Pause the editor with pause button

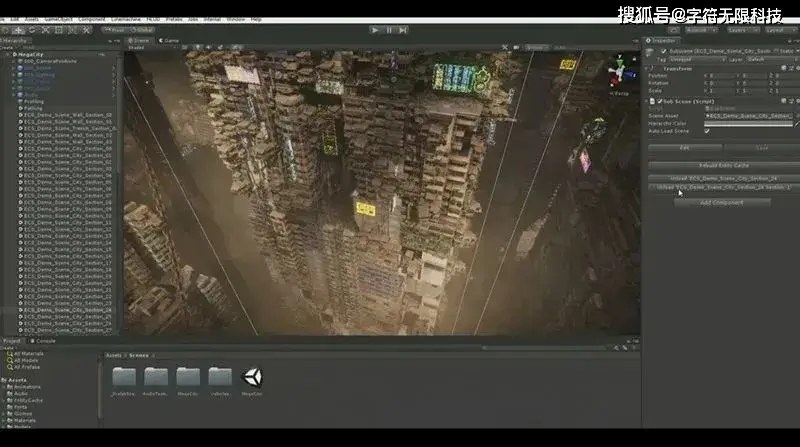pyautogui.click(x=389, y=30)
